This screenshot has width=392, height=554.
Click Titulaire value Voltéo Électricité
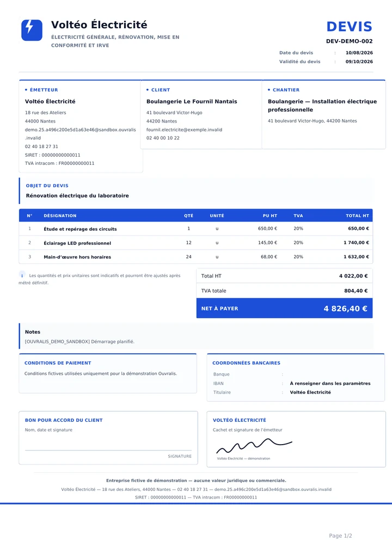pyautogui.click(x=310, y=392)
